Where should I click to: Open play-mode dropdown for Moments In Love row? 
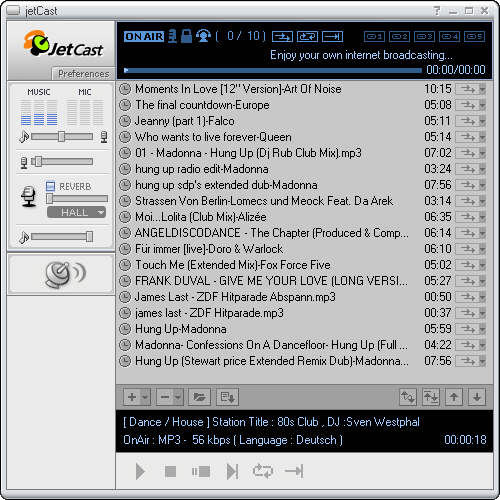[482, 89]
